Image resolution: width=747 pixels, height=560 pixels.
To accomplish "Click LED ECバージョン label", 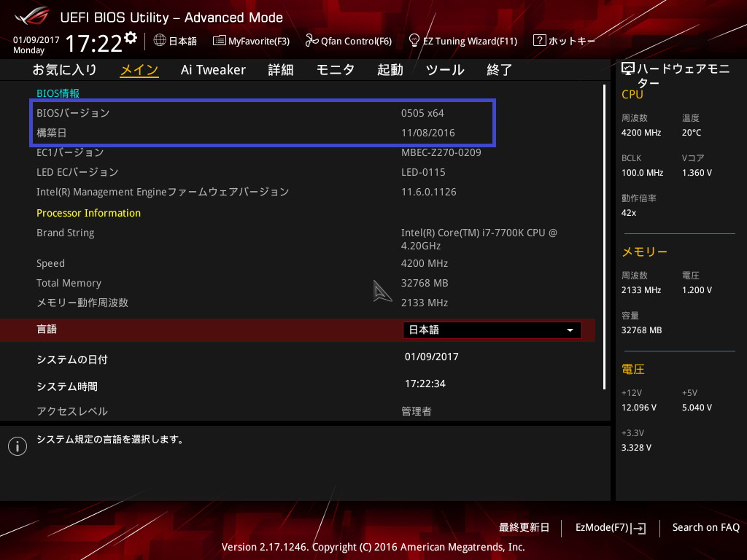I will 77,172.
